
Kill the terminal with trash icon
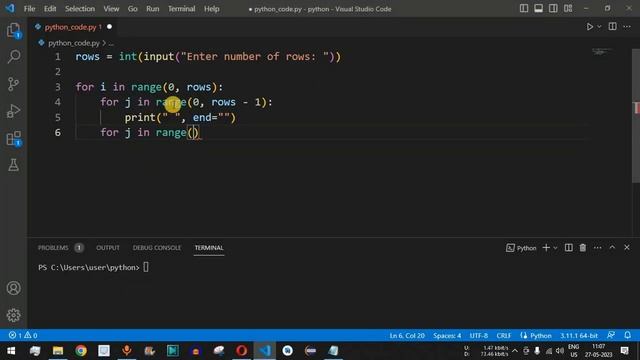coord(583,248)
